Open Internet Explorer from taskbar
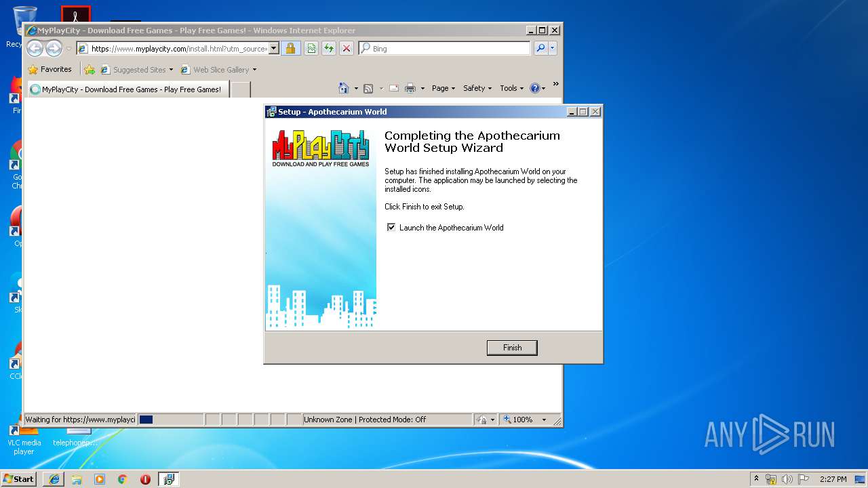 pyautogui.click(x=54, y=479)
